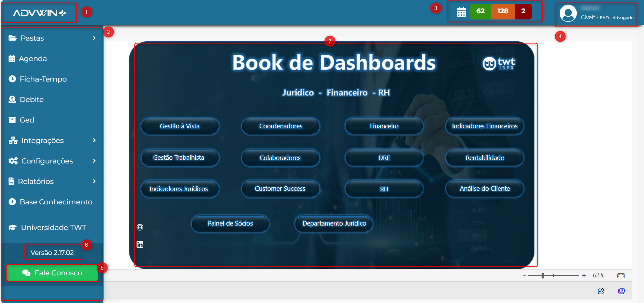Click the Fale Conosco button

(x=52, y=273)
